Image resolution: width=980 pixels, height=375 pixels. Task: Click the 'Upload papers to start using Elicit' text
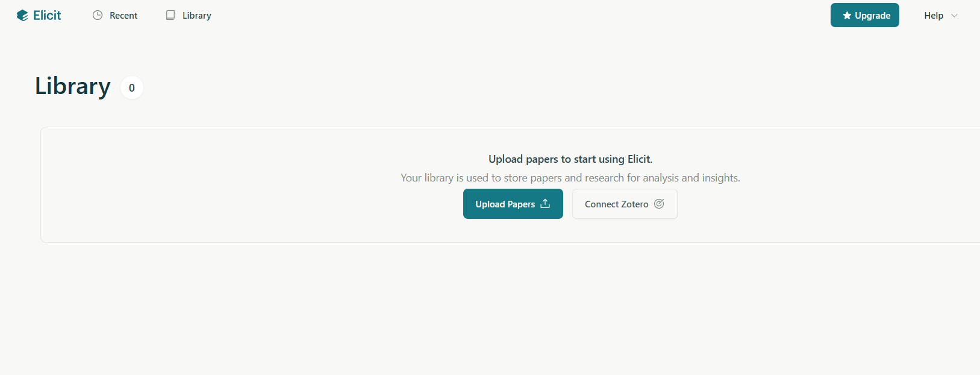pos(570,159)
